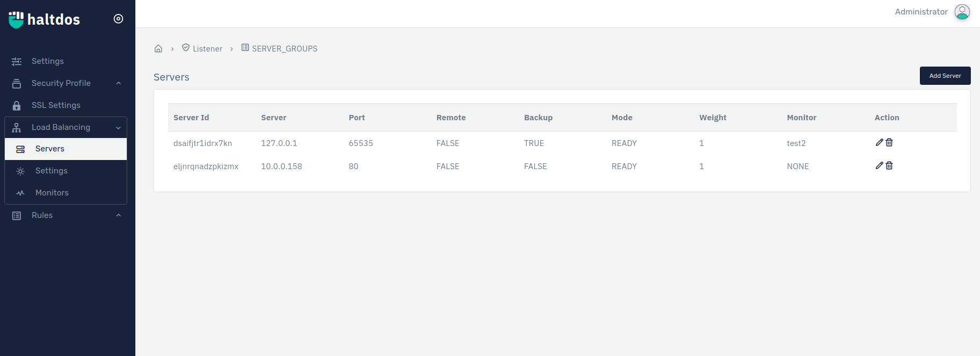Toggle the sidebar circle icon
The width and height of the screenshot is (980, 356).
119,19
